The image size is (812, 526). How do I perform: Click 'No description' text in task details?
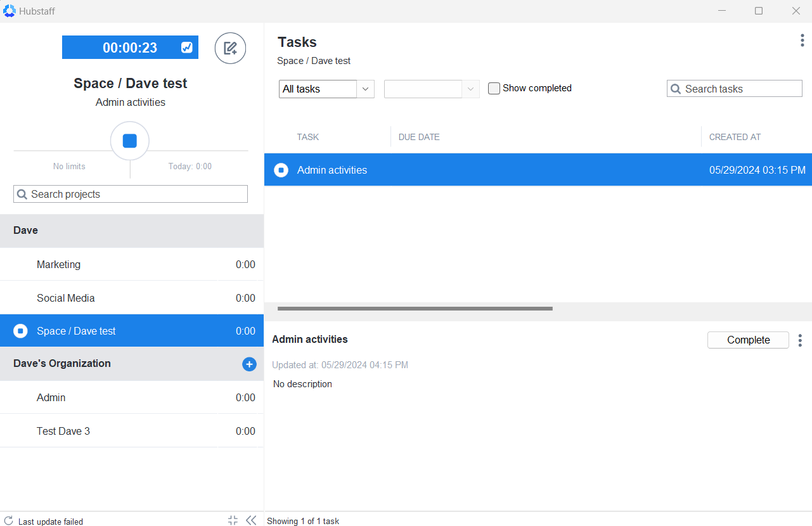pyautogui.click(x=302, y=384)
